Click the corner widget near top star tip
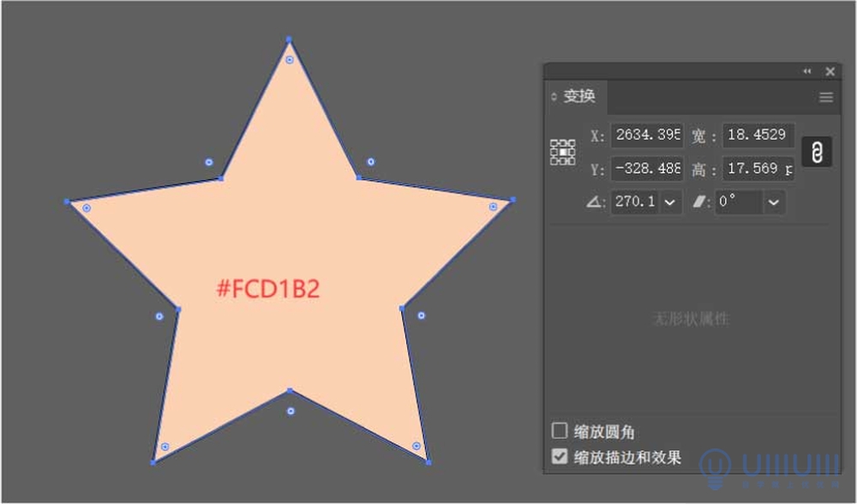857x504 pixels. click(x=290, y=60)
